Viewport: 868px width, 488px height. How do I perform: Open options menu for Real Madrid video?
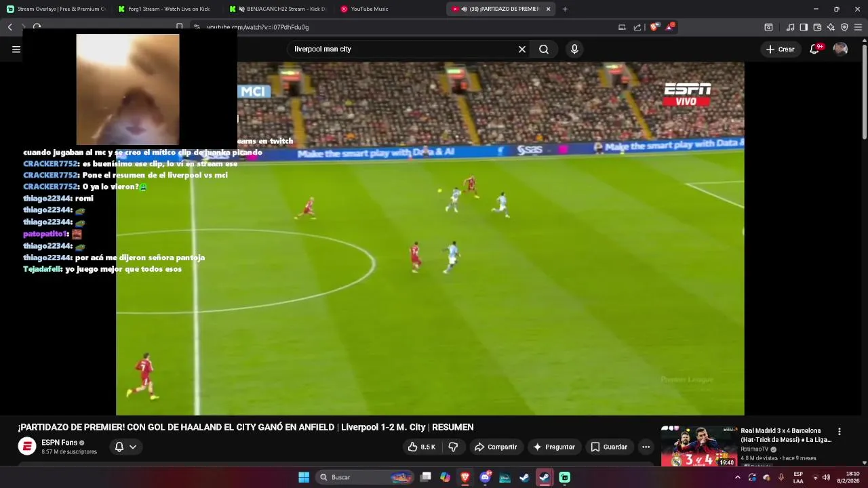coord(840,432)
